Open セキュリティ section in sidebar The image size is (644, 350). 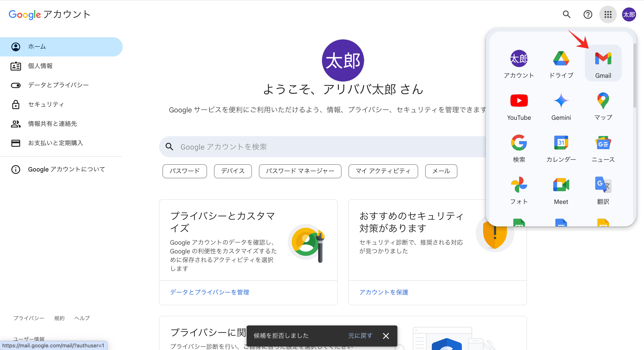61,104
